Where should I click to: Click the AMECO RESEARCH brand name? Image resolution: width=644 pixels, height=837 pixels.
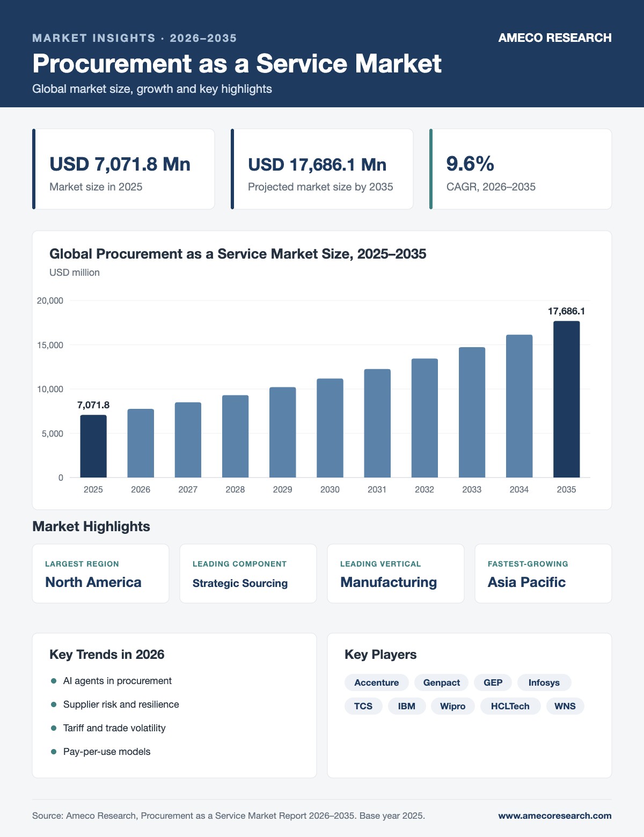tap(555, 38)
